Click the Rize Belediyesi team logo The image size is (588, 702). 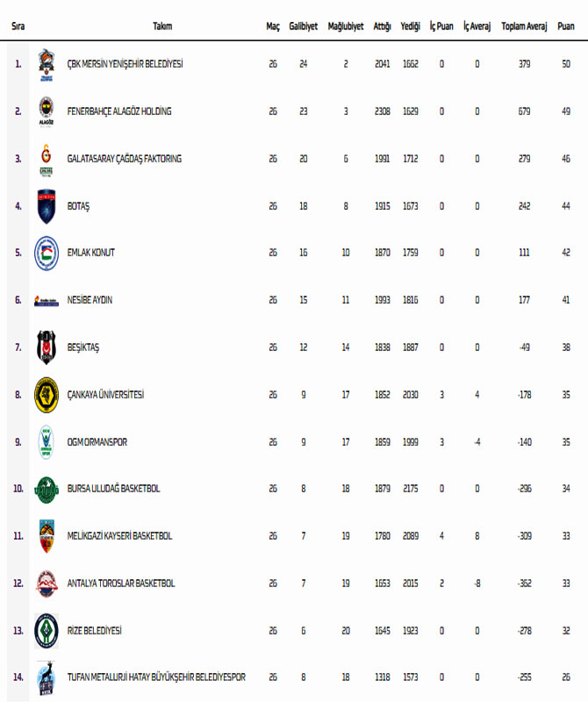tap(46, 631)
